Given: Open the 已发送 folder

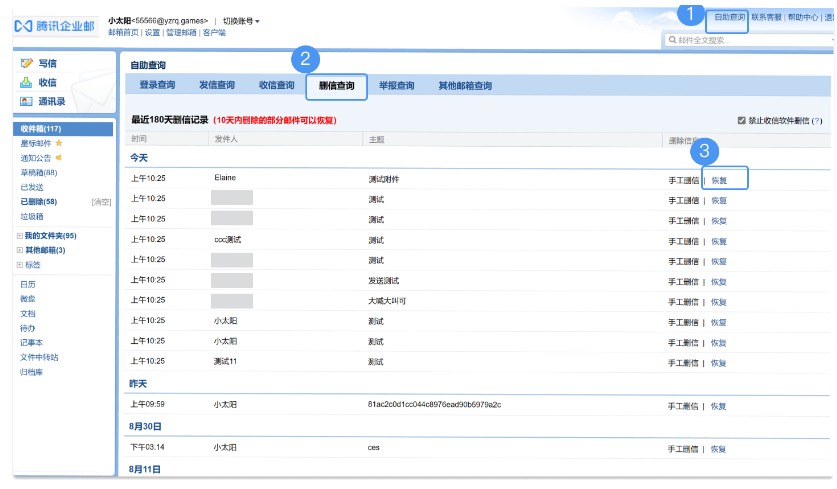Looking at the screenshot, I should coord(31,187).
